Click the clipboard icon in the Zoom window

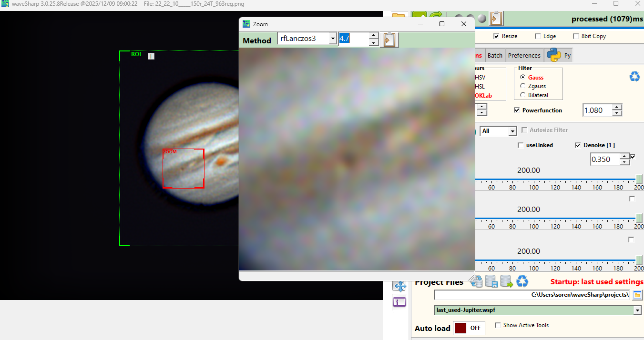389,40
